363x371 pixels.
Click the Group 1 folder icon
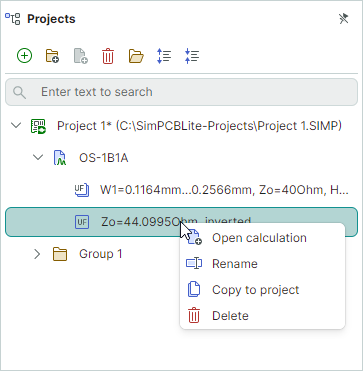click(60, 254)
